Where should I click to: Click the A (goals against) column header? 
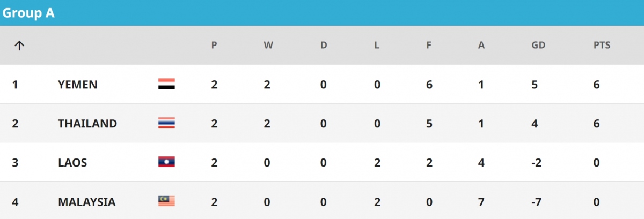(x=481, y=46)
